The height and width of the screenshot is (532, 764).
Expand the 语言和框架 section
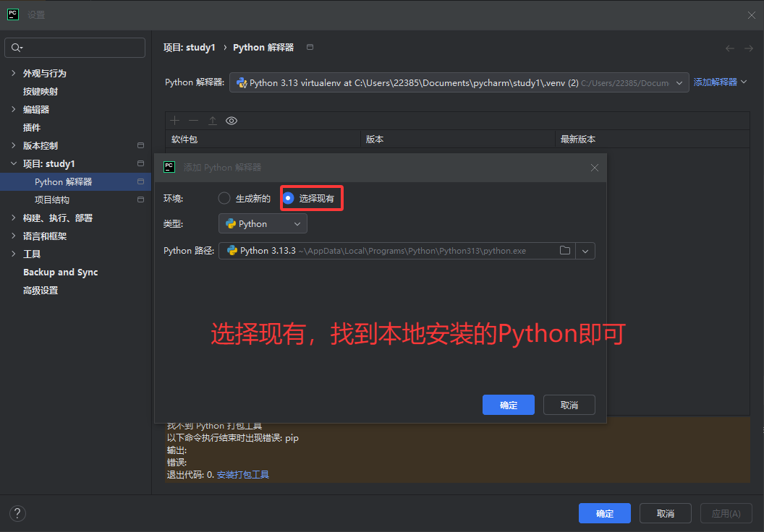pyautogui.click(x=13, y=236)
